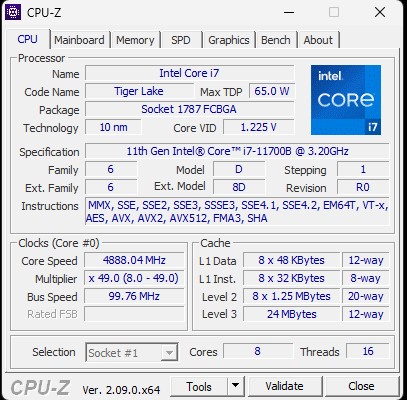Go to the Graphics tab
Image resolution: width=407 pixels, height=400 pixels.
click(x=229, y=40)
